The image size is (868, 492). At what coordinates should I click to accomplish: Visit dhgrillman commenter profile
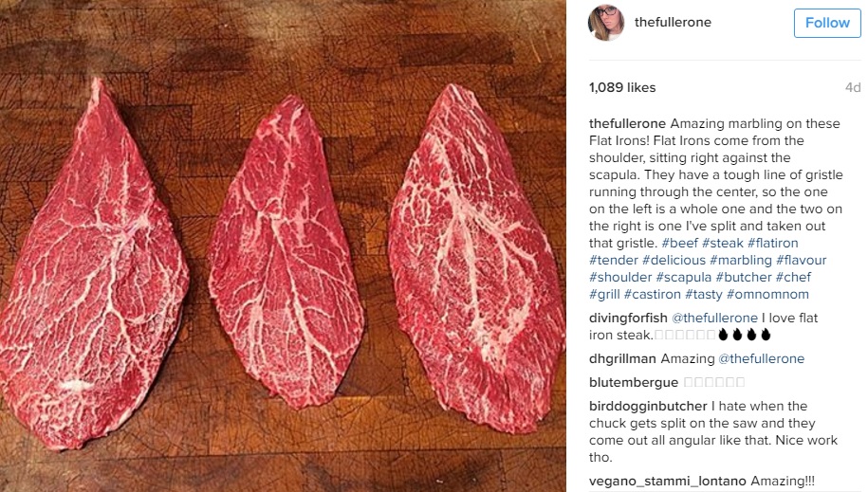622,359
